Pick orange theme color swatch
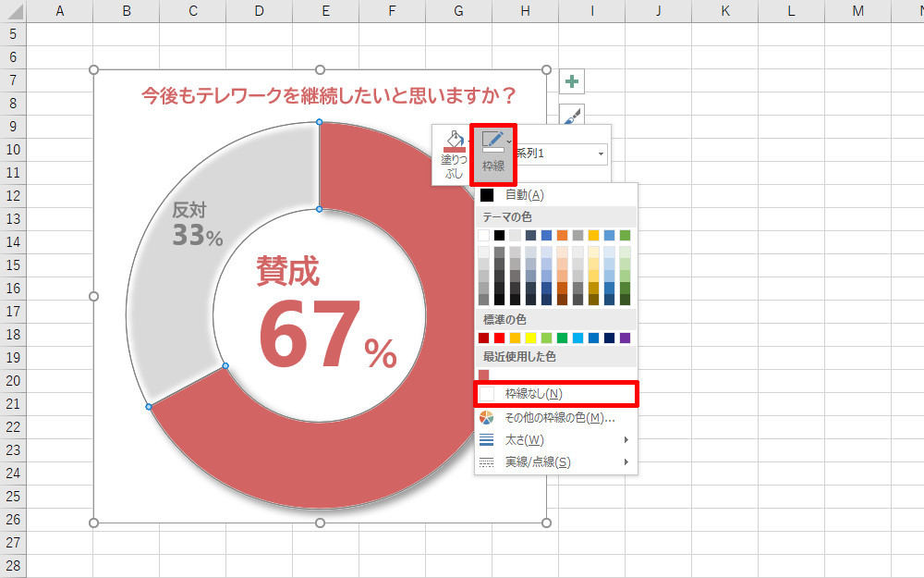 click(562, 235)
